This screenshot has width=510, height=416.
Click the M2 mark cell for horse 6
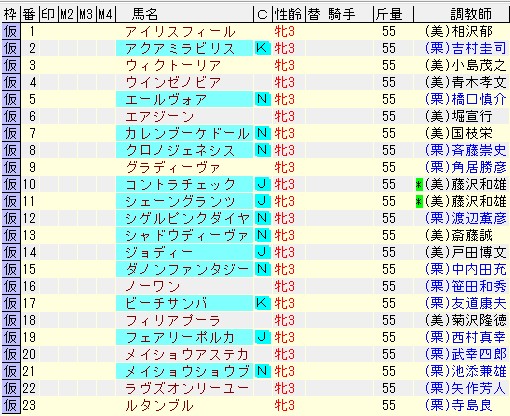(68, 117)
